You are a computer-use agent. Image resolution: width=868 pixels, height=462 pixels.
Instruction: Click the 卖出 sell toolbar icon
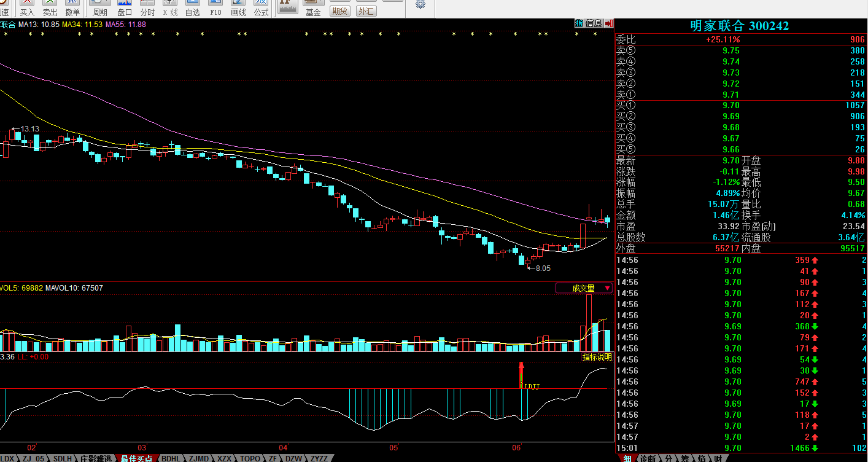[50, 8]
